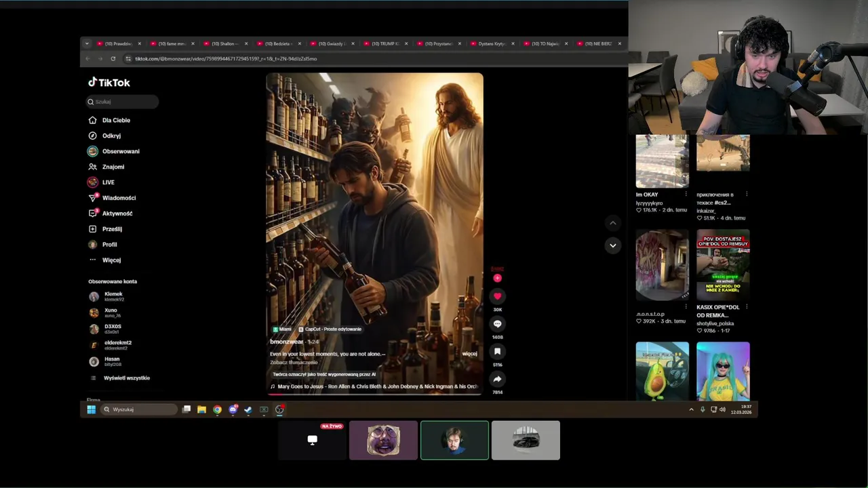The height and width of the screenshot is (488, 868).
Task: Open the blue-haired girl video thumbnail
Action: coord(723,371)
